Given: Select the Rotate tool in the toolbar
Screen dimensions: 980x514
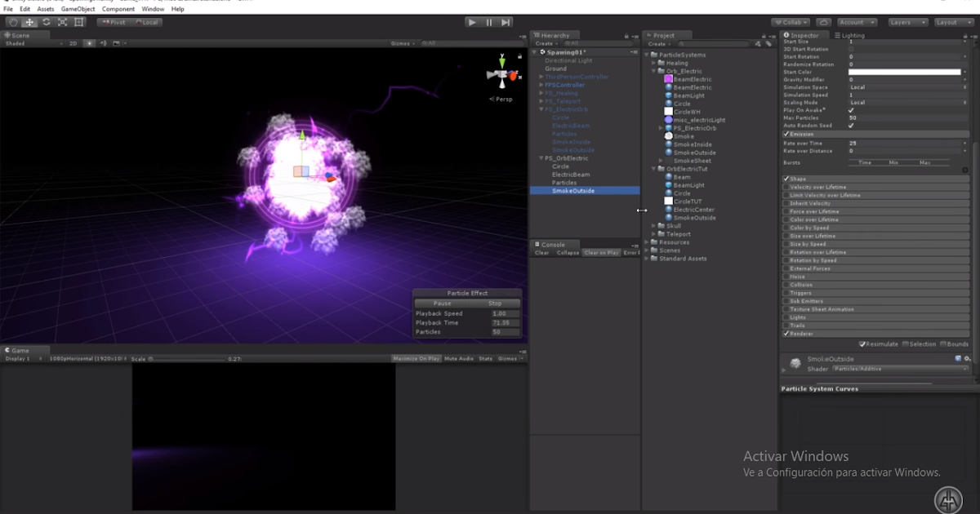Looking at the screenshot, I should [x=47, y=24].
